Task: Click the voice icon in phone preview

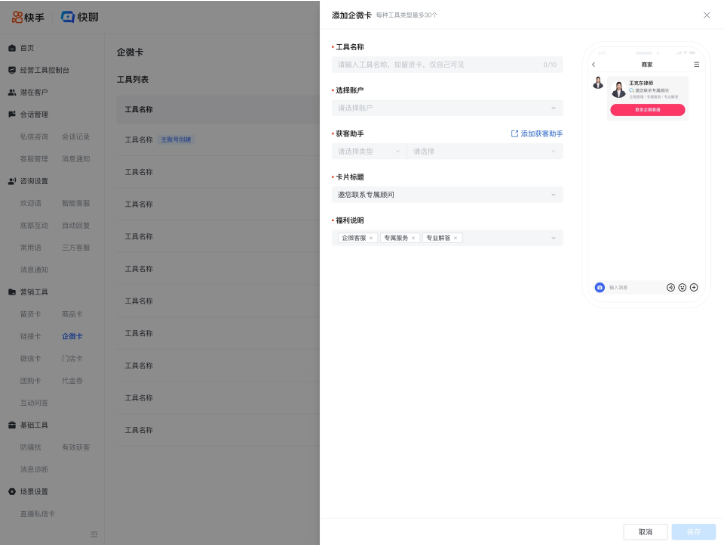Action: (x=670, y=288)
